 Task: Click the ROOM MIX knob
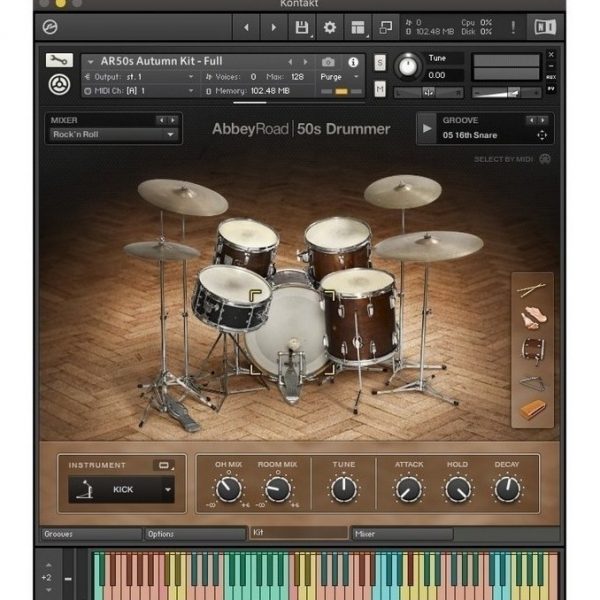pos(278,489)
